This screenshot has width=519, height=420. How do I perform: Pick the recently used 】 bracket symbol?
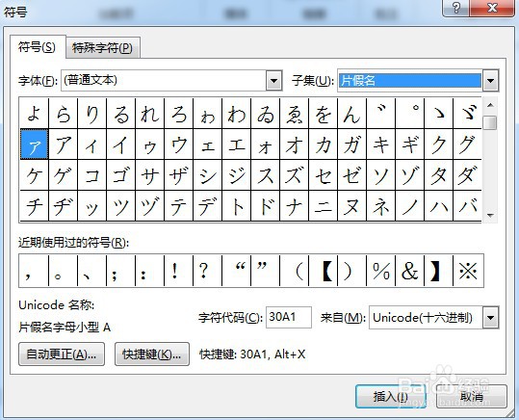tap(438, 271)
